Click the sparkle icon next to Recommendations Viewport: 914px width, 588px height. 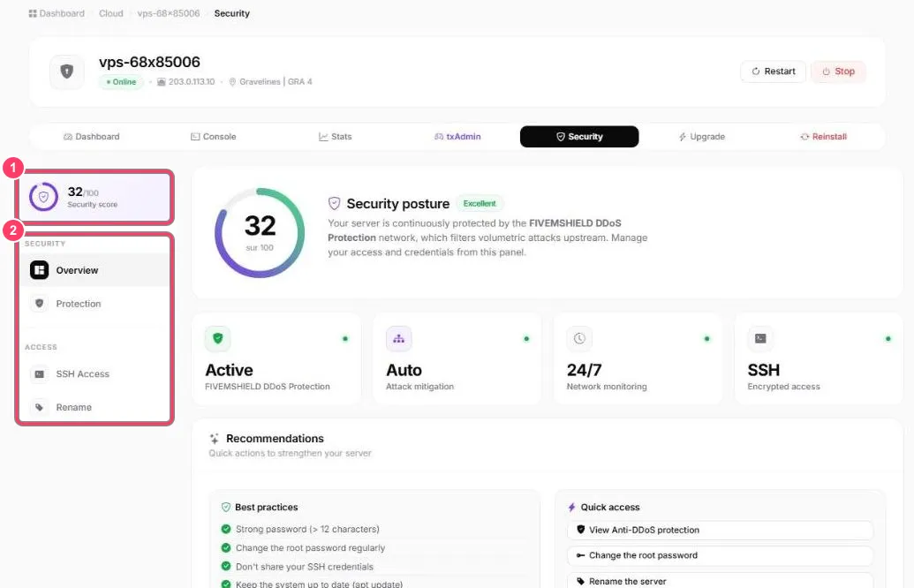pyautogui.click(x=214, y=439)
